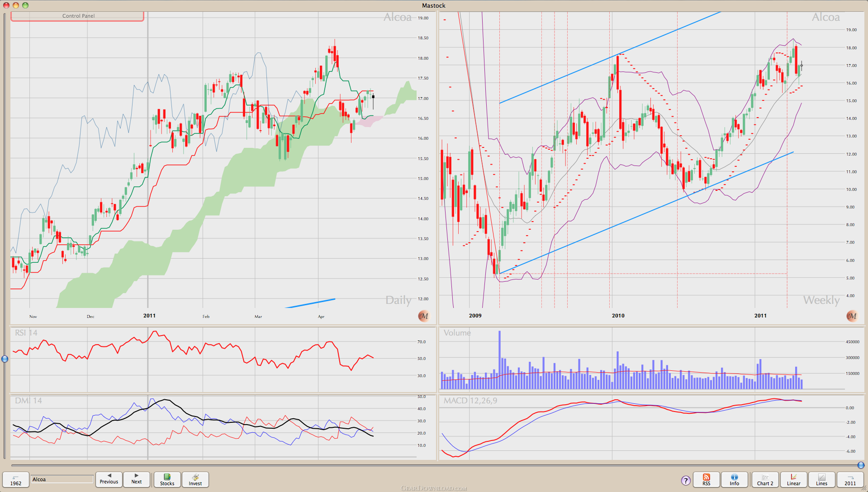Viewport: 868px width, 492px height.
Task: Click the MACD 12,26,9 label
Action: [470, 401]
